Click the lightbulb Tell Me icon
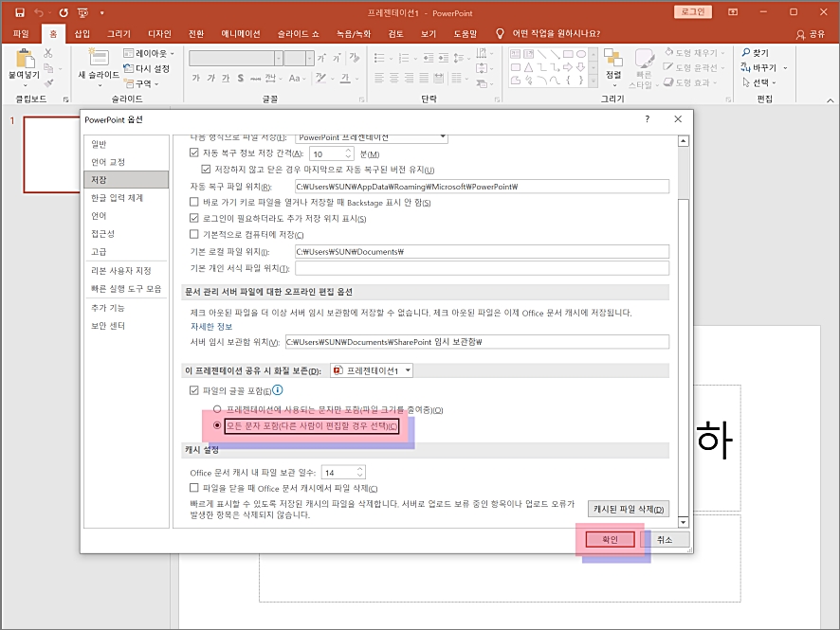840x630 pixels. pyautogui.click(x=500, y=34)
